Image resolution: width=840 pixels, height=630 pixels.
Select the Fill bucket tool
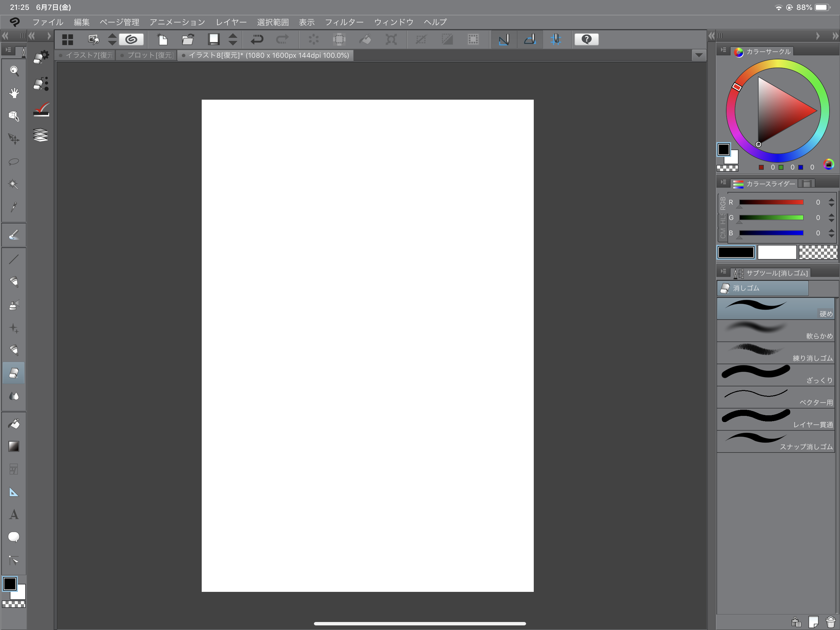tap(14, 424)
